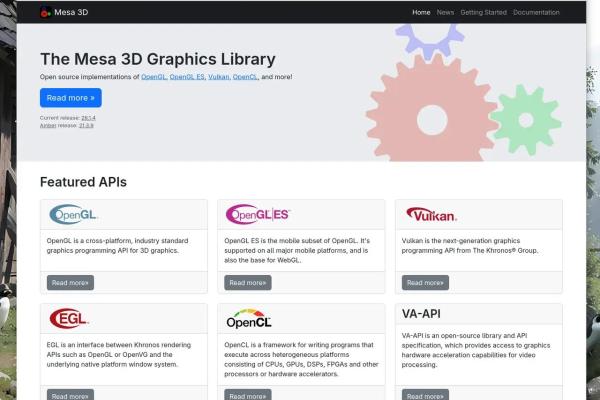Click the OpenCL framework description text
The height and width of the screenshot is (400, 600).
click(301, 359)
